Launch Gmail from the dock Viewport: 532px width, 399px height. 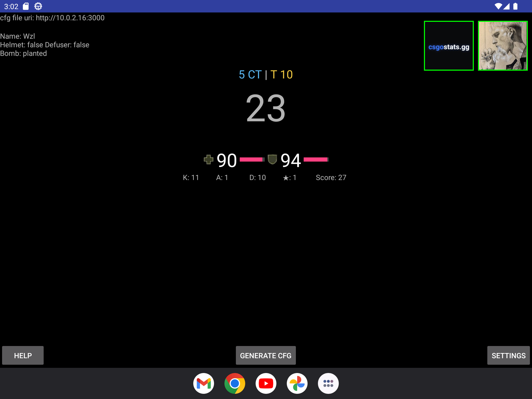pos(204,383)
